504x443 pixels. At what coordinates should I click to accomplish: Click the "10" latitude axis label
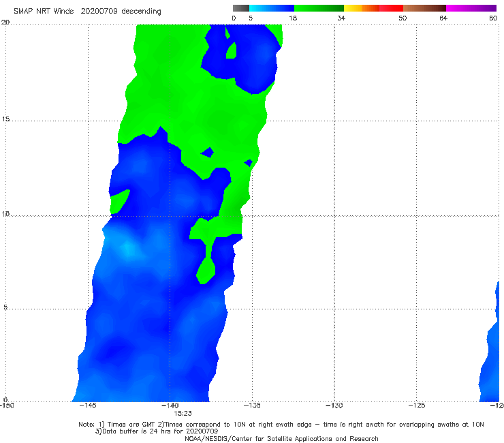pyautogui.click(x=5, y=214)
